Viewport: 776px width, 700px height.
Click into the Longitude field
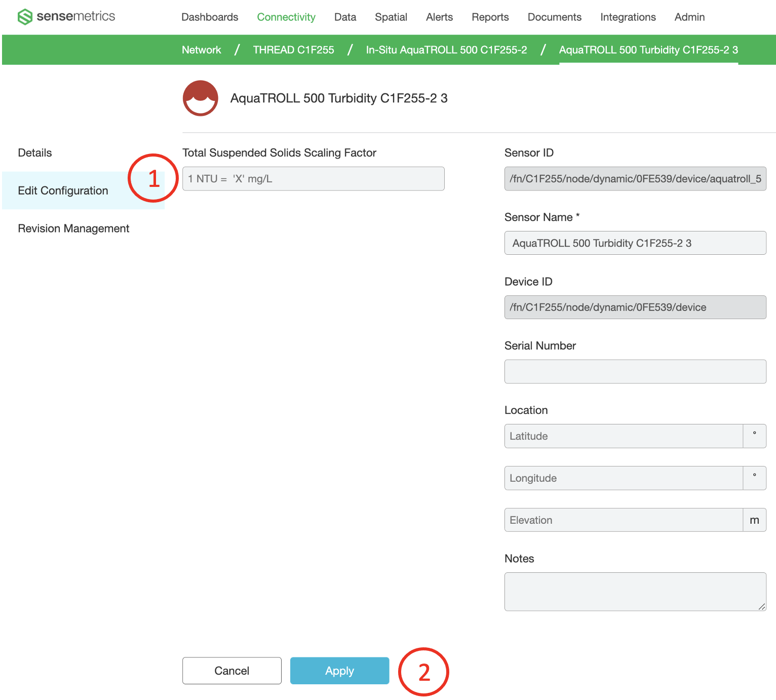[624, 478]
